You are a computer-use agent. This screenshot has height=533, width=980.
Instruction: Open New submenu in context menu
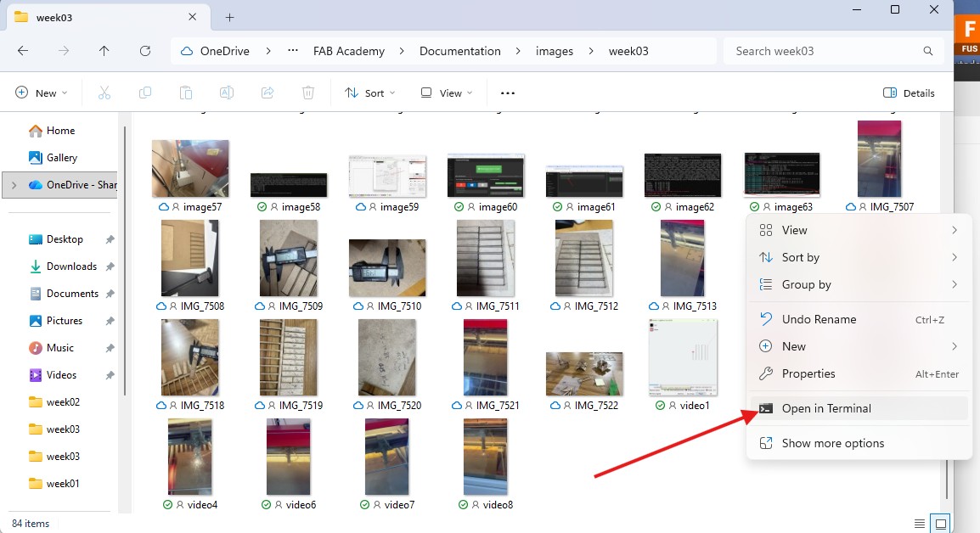[859, 347]
